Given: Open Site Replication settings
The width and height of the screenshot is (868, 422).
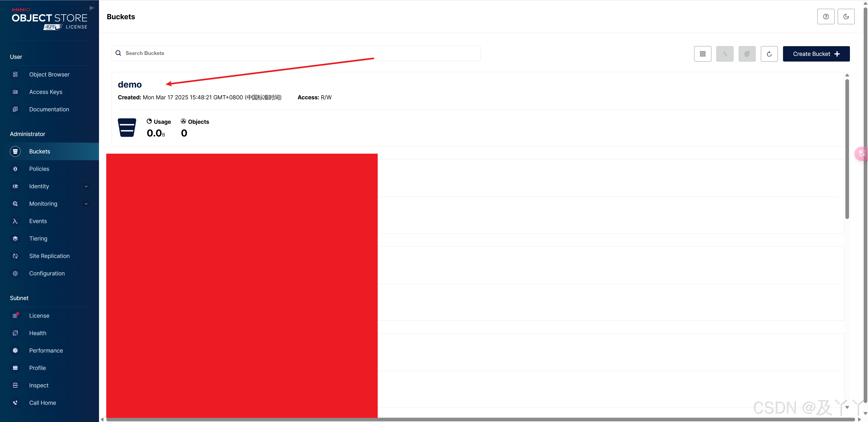Looking at the screenshot, I should [50, 256].
